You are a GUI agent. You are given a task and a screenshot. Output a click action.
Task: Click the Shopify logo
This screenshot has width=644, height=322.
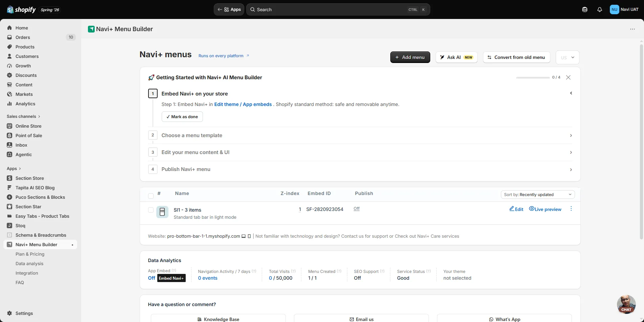pyautogui.click(x=21, y=9)
